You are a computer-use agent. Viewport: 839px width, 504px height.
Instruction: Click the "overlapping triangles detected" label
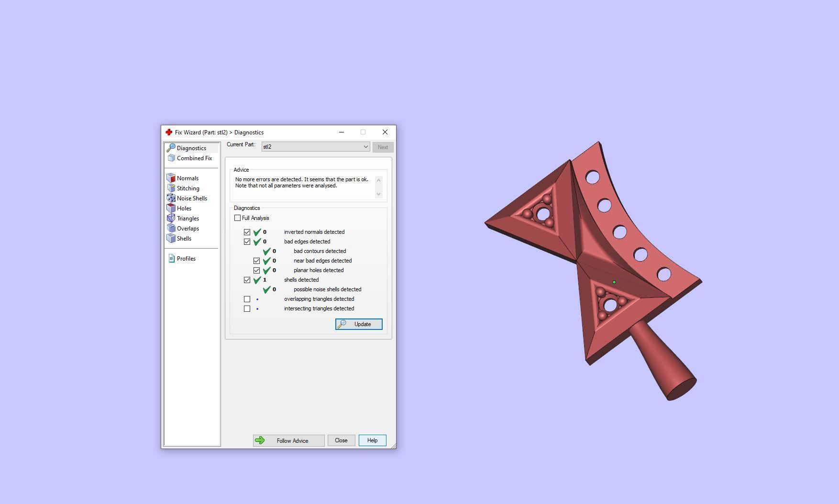(x=319, y=299)
